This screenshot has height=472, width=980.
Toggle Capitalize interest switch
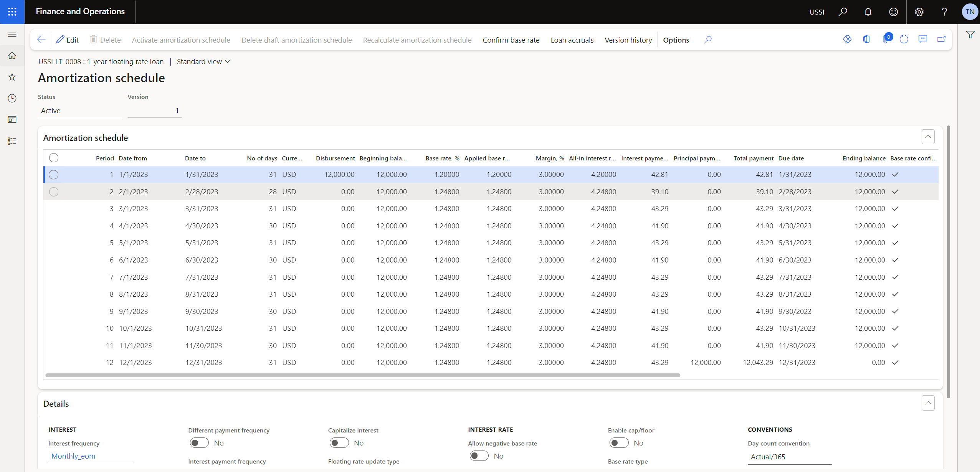tap(338, 442)
